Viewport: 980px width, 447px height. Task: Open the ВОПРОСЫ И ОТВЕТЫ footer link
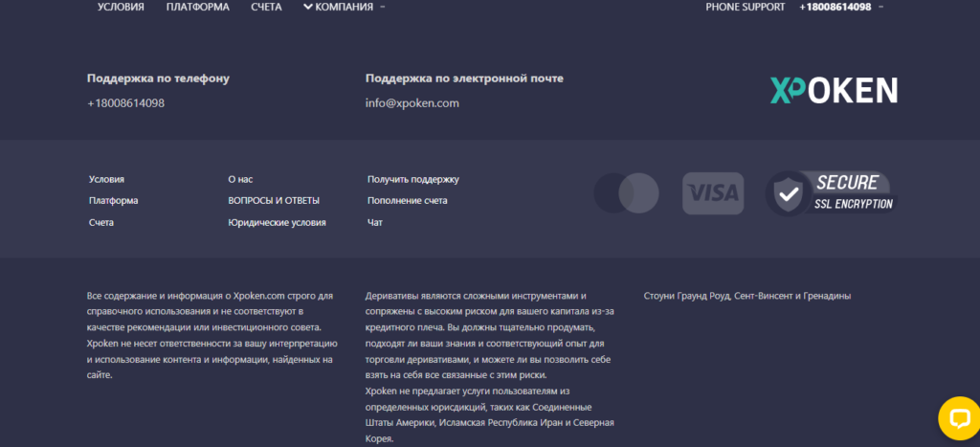pos(274,201)
